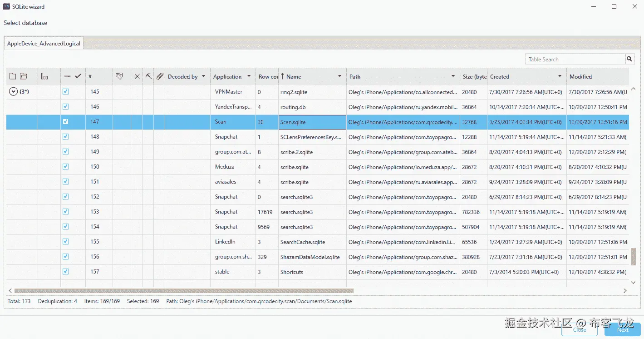
Task: Uncheck the checkbox for row 145
Action: (65, 92)
